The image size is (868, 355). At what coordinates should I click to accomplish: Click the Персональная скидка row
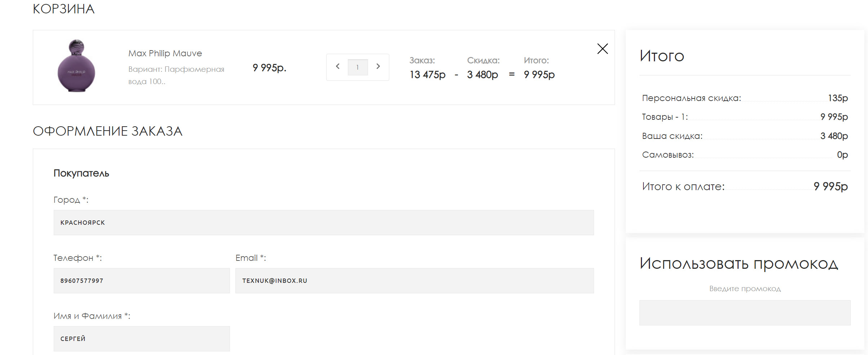(x=745, y=98)
